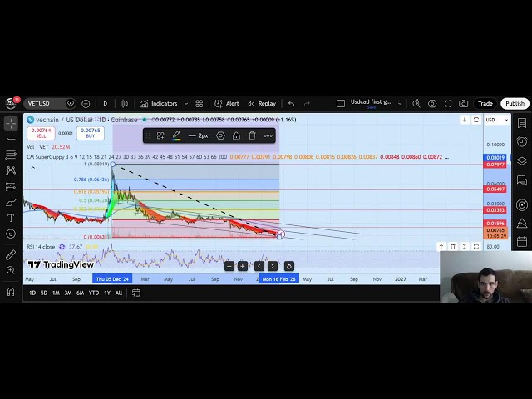Open the Trade panel

tap(485, 104)
